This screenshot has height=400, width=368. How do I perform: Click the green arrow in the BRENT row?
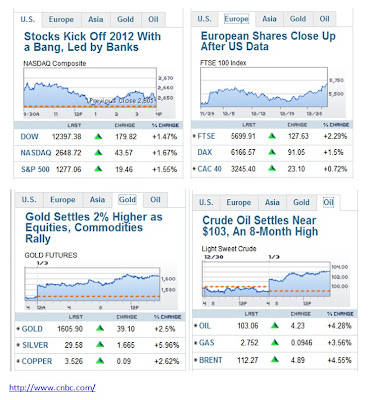(x=274, y=360)
